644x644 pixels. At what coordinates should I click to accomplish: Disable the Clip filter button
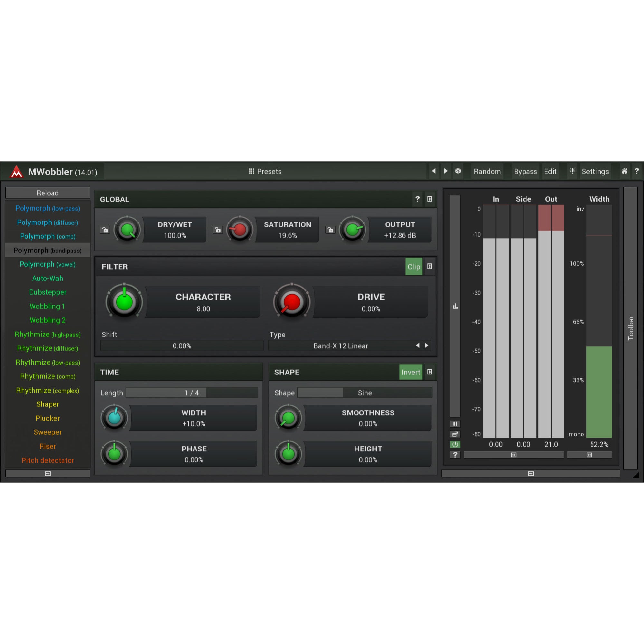pos(414,266)
